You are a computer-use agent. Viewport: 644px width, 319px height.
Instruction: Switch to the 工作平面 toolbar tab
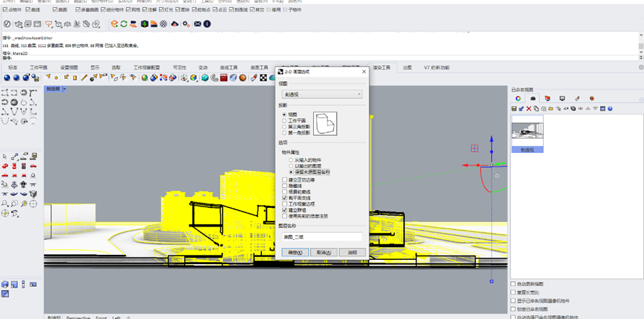coord(38,68)
